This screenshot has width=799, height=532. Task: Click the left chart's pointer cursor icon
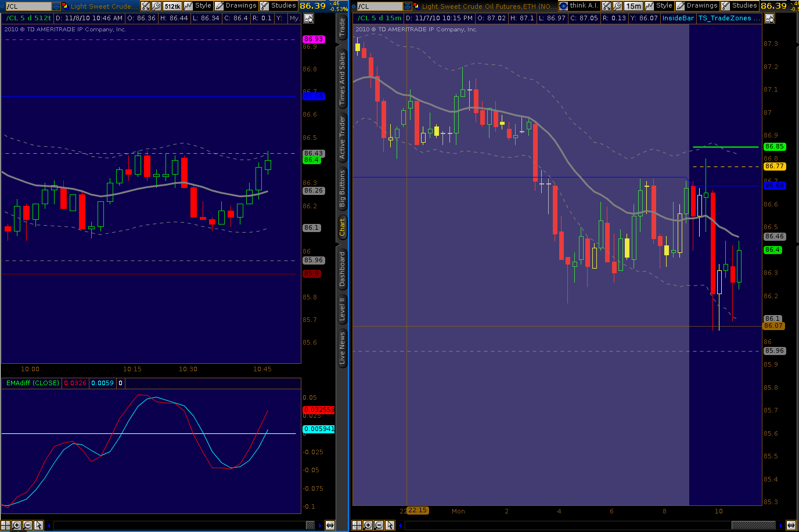(38, 525)
